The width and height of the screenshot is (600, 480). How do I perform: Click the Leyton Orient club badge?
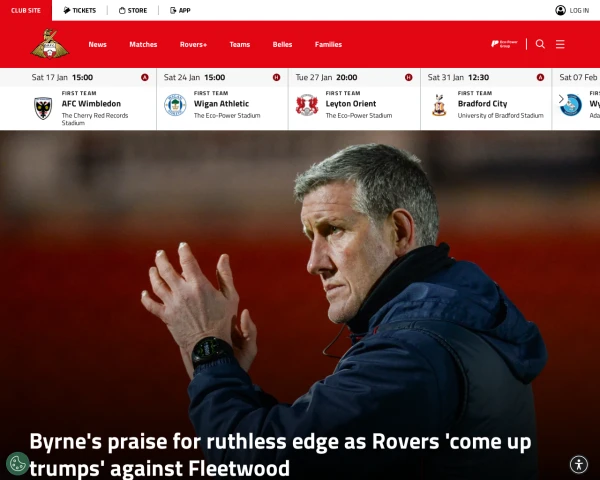307,105
